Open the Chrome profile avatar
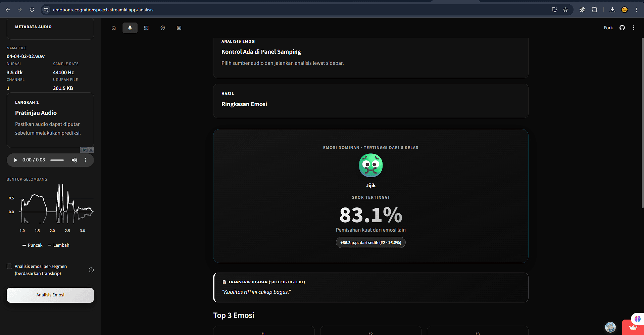 click(x=625, y=10)
